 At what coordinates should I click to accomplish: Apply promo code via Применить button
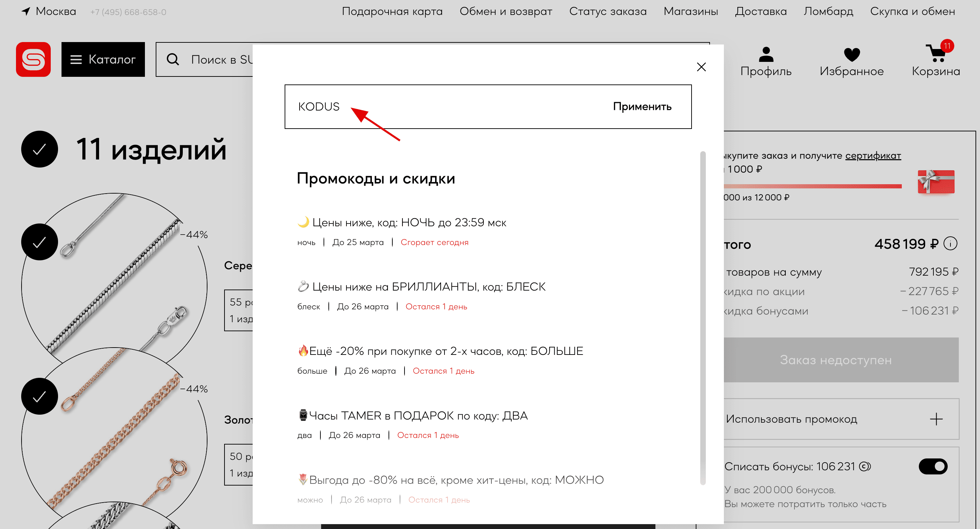click(x=642, y=107)
